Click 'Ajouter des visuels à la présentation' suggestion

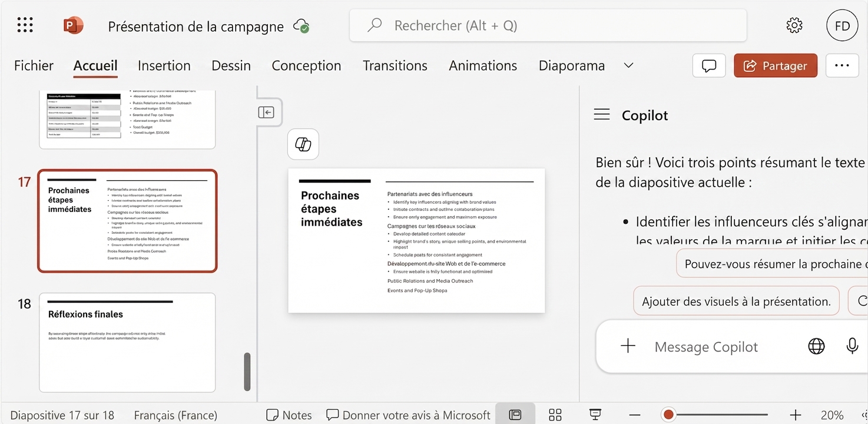click(736, 301)
